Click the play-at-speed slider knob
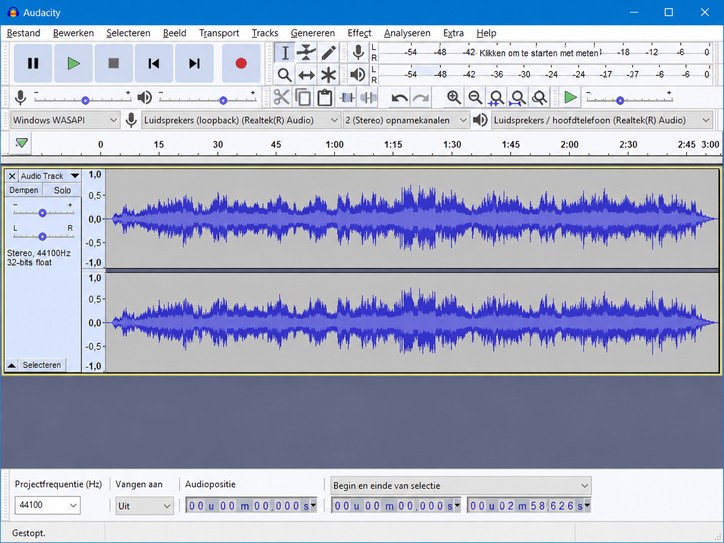724x543 pixels. click(x=620, y=100)
